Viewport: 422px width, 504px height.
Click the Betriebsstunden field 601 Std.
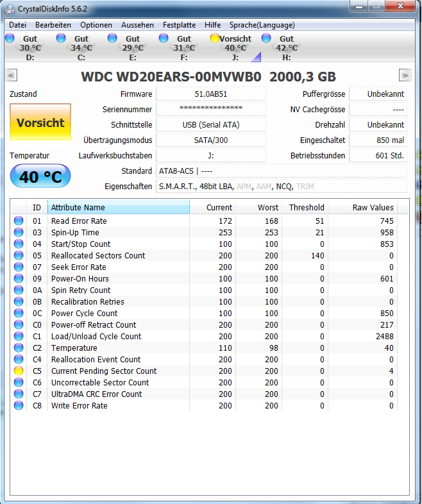[x=378, y=156]
